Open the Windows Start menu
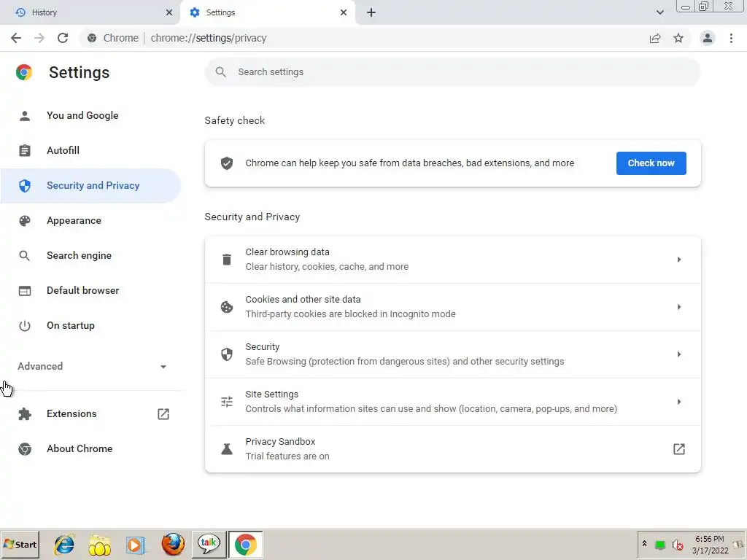Image resolution: width=747 pixels, height=560 pixels. [x=20, y=544]
